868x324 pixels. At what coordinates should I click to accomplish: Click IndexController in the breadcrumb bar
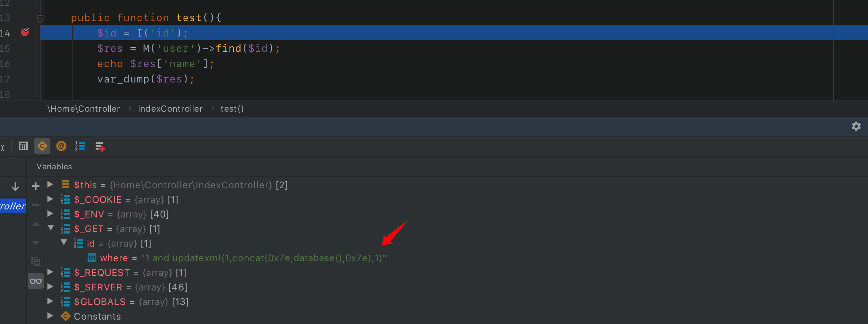point(170,109)
